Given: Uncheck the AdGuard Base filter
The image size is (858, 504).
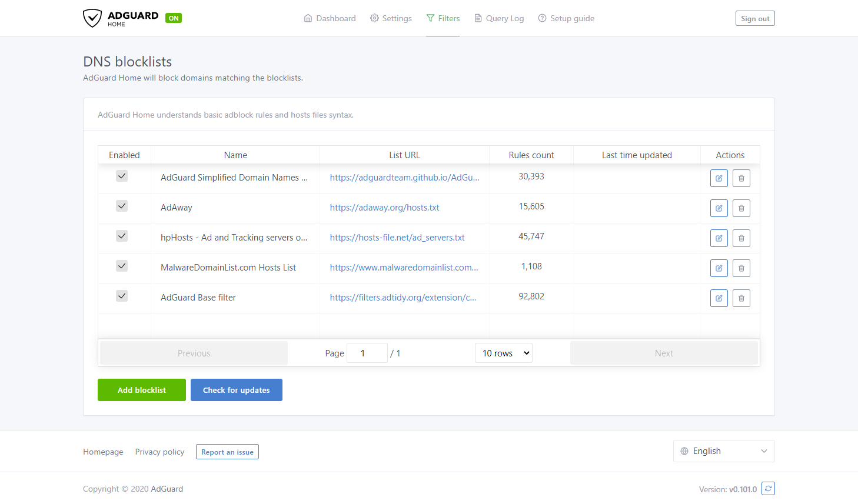Looking at the screenshot, I should coord(122,296).
